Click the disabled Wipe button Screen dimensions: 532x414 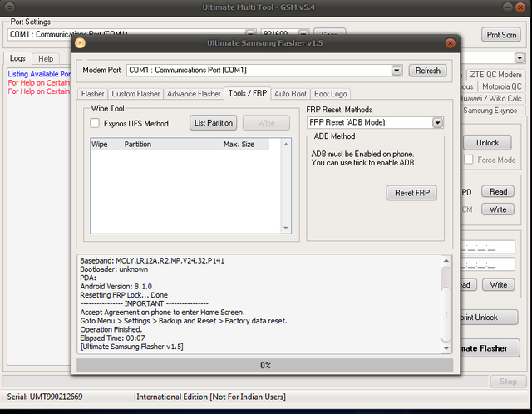tap(266, 123)
